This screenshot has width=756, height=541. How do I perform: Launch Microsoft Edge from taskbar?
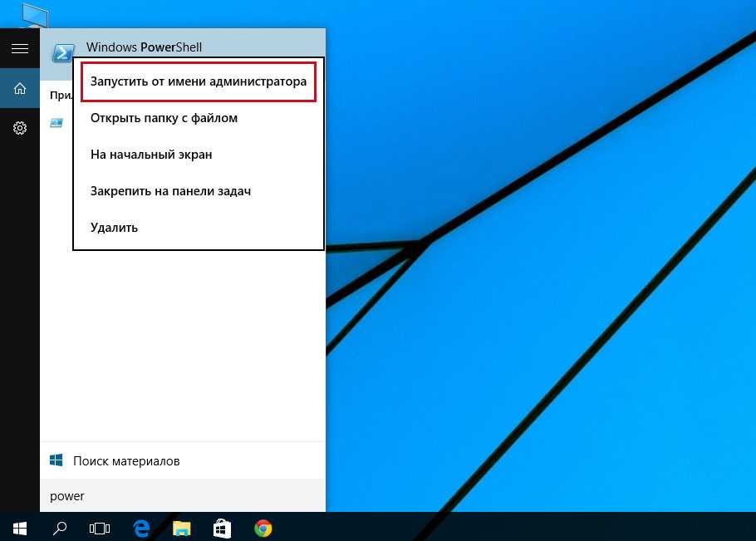141,528
